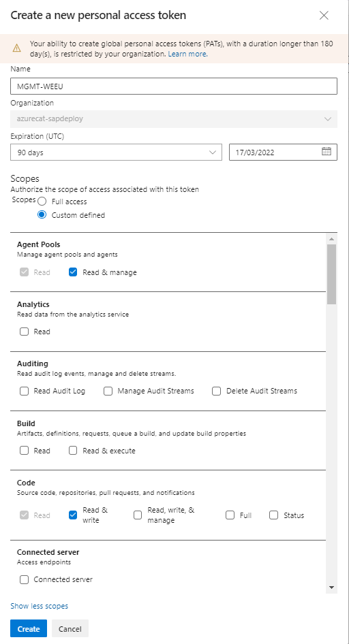Uncheck Agent Pools Read & manage
This screenshot has width=349, height=644.
[x=73, y=272]
